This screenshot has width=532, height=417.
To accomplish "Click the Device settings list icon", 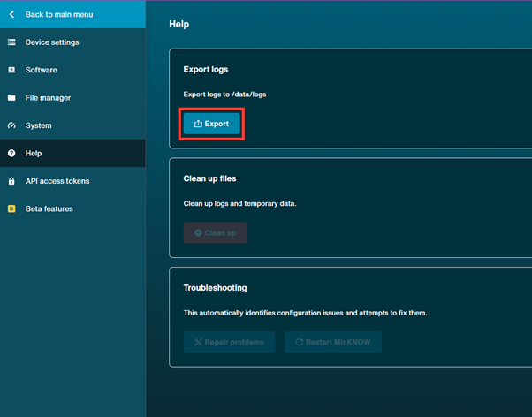I will pos(11,42).
